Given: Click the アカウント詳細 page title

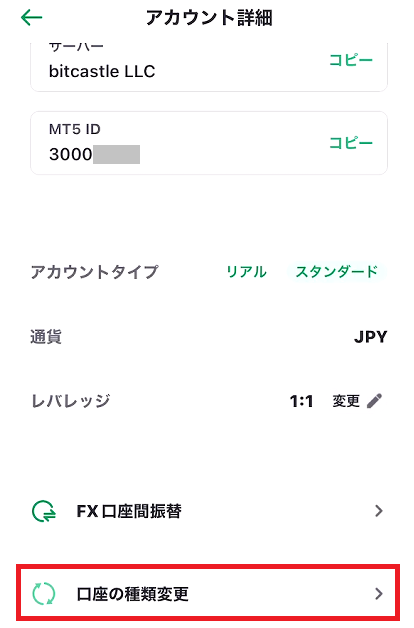Looking at the screenshot, I should (209, 18).
